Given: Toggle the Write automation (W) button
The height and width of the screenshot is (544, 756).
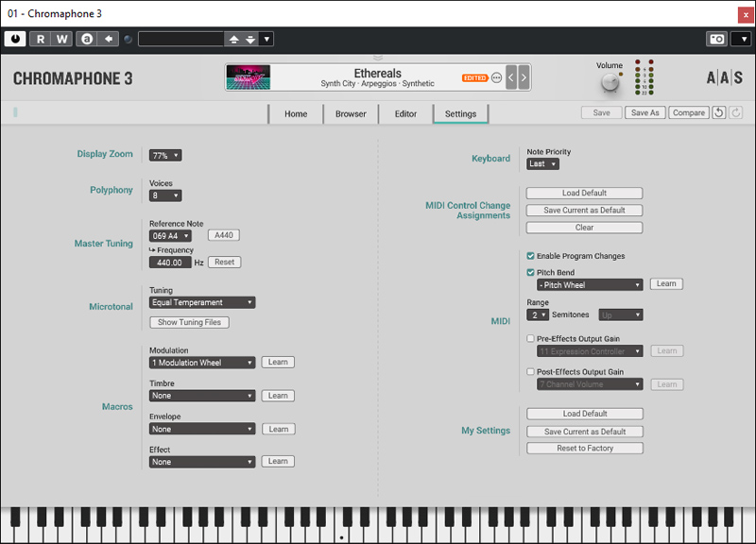Looking at the screenshot, I should [x=61, y=39].
